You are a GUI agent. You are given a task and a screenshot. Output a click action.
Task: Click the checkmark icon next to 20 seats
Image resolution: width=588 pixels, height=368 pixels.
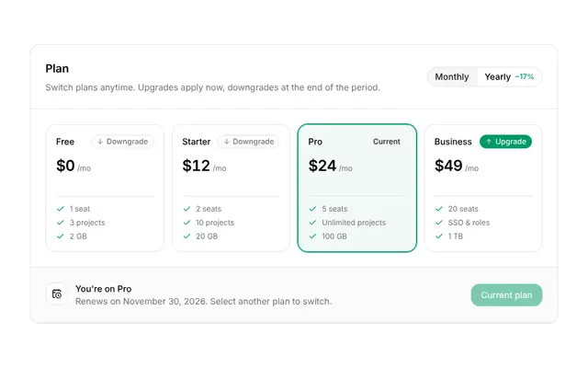(x=439, y=209)
